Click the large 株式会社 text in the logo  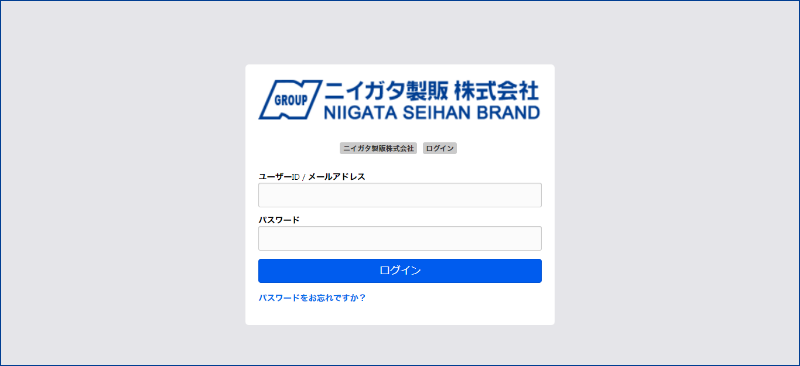click(496, 91)
